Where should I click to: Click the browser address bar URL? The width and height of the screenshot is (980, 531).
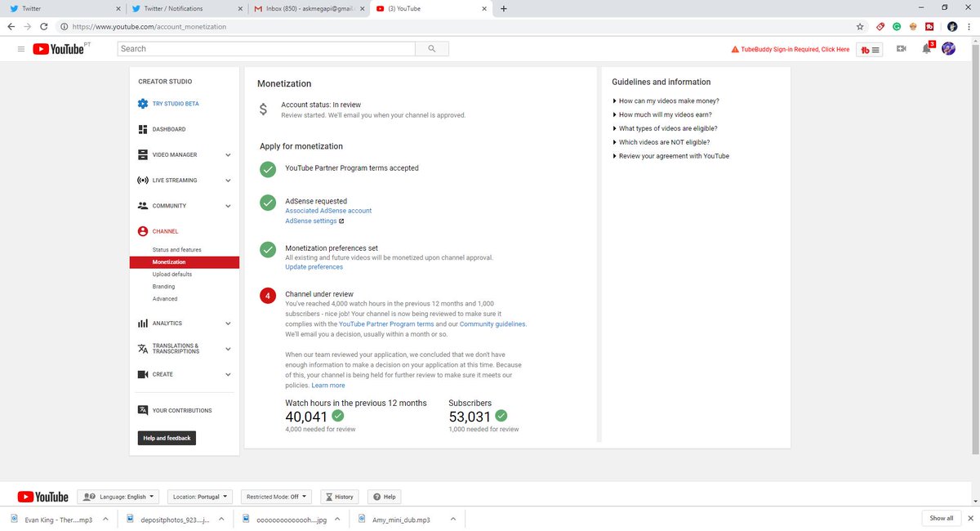149,26
